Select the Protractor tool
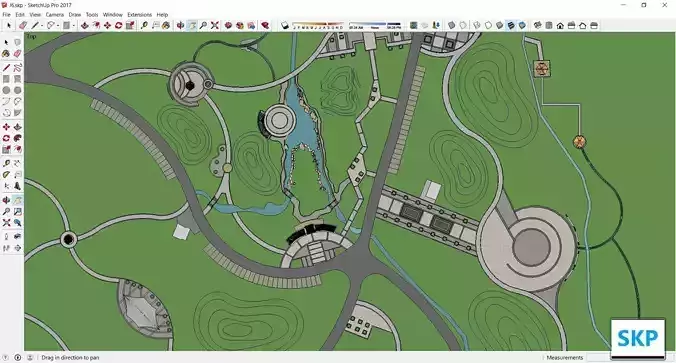Viewport: 676px width, 363px height. coord(6,175)
